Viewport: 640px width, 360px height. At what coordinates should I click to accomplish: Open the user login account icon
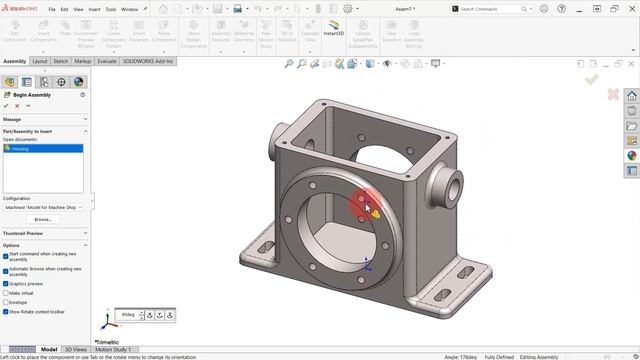click(x=544, y=9)
